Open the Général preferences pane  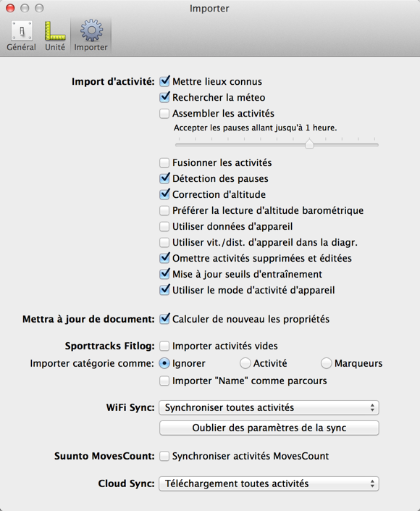point(22,36)
